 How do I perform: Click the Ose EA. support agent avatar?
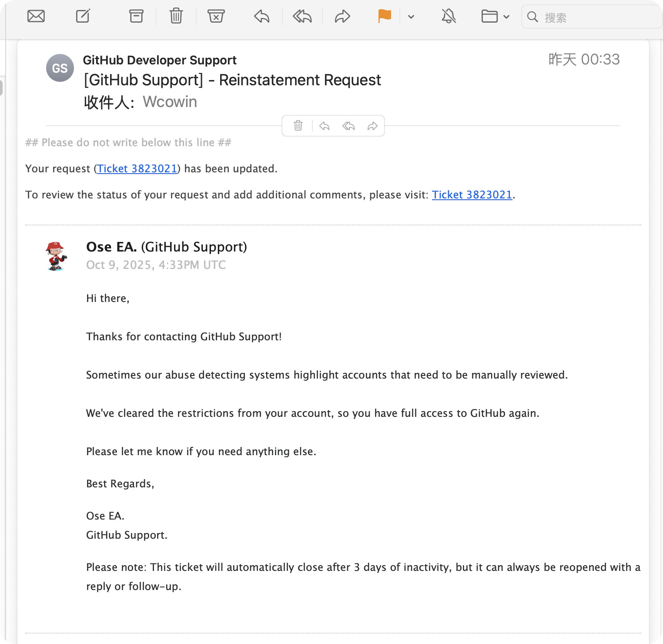click(57, 256)
